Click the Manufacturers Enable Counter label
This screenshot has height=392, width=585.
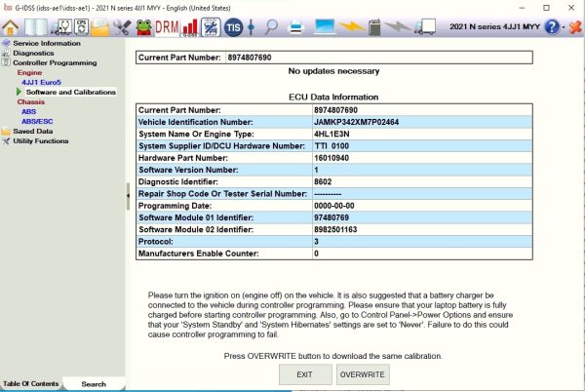(199, 254)
